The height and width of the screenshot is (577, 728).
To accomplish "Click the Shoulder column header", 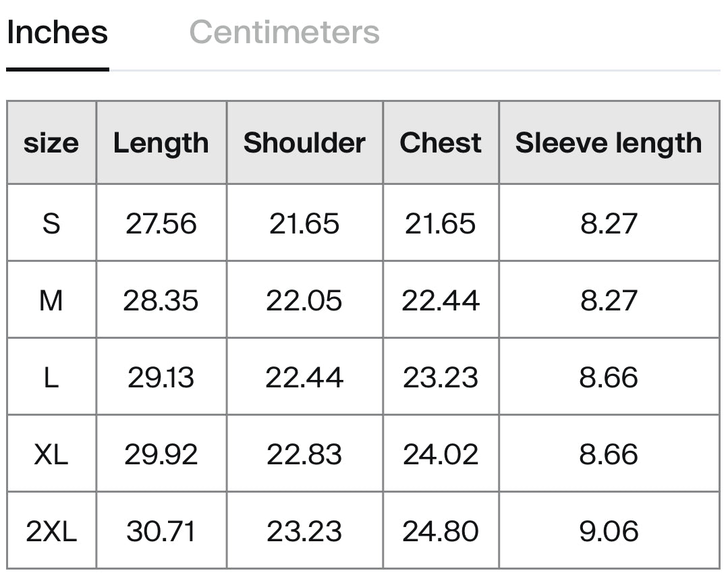I will click(x=304, y=142).
